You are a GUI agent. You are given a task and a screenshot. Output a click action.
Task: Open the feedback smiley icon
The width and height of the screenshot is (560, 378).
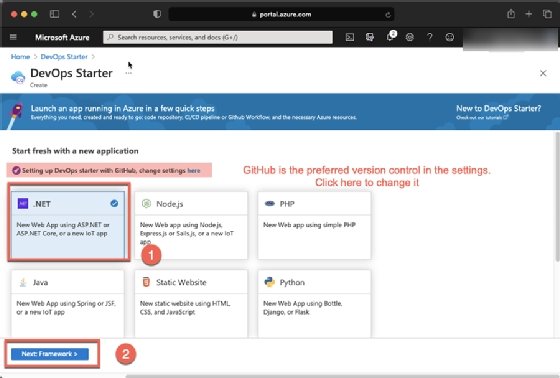point(450,37)
